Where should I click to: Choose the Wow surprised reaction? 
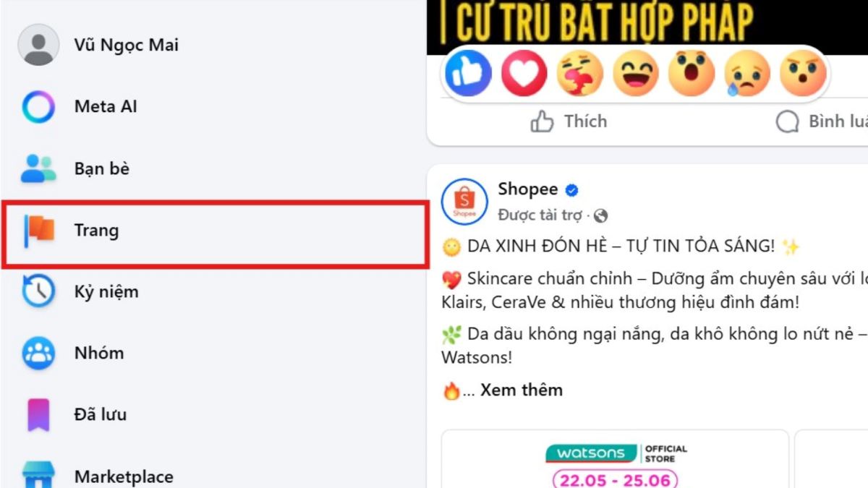(692, 73)
